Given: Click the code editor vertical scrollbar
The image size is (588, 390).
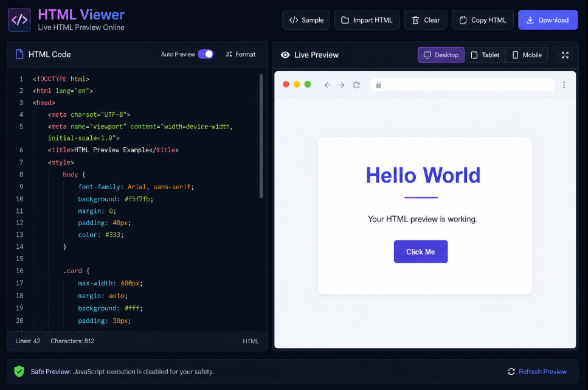Looking at the screenshot, I should (261, 136).
